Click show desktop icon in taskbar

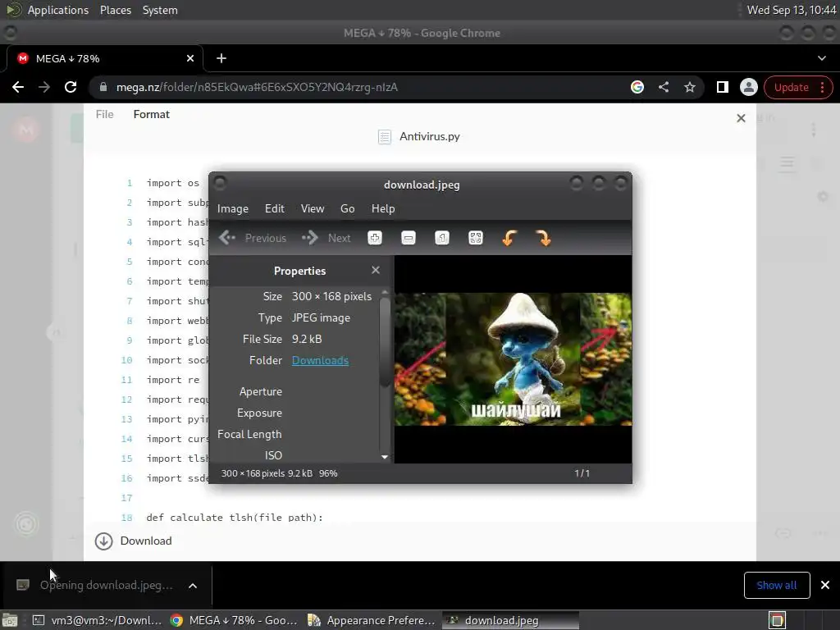tap(10, 620)
